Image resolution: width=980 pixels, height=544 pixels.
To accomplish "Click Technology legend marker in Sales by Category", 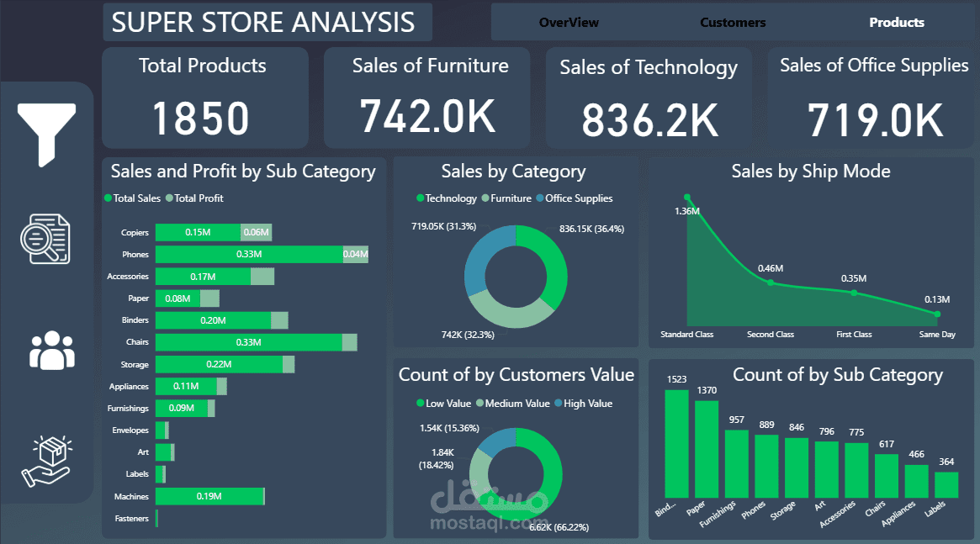I will (421, 198).
